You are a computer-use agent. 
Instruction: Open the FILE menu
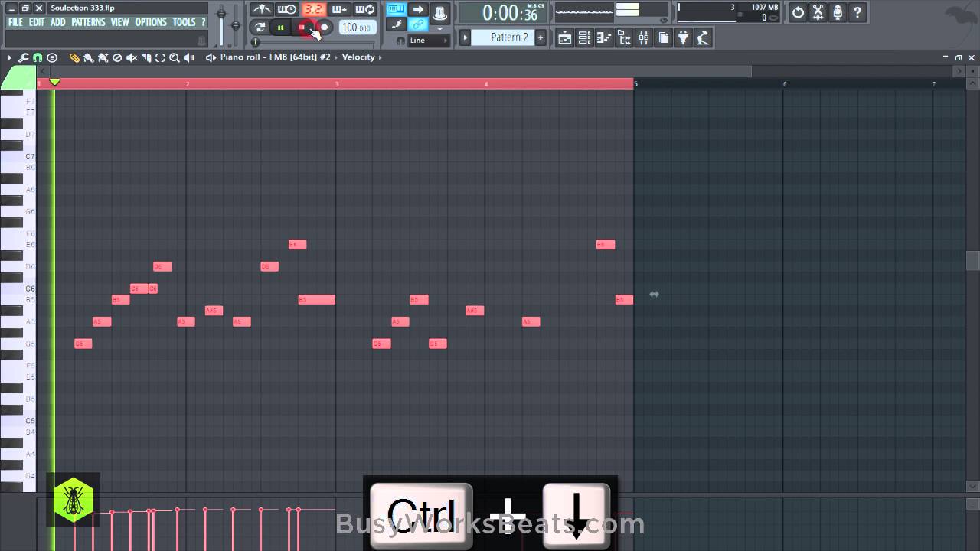pos(15,22)
